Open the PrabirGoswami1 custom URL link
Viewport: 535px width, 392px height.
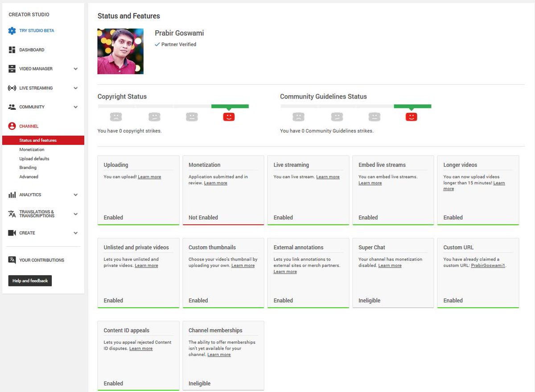[488, 266]
